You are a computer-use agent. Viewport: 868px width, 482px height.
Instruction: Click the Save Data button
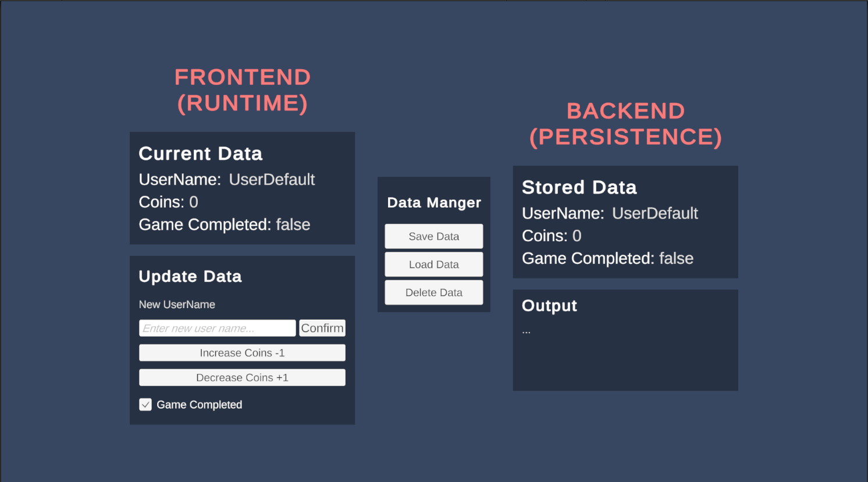click(x=433, y=236)
